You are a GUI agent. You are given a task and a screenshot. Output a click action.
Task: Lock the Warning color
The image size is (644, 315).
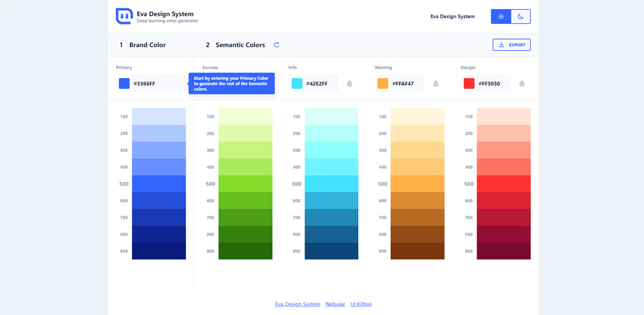(x=436, y=84)
